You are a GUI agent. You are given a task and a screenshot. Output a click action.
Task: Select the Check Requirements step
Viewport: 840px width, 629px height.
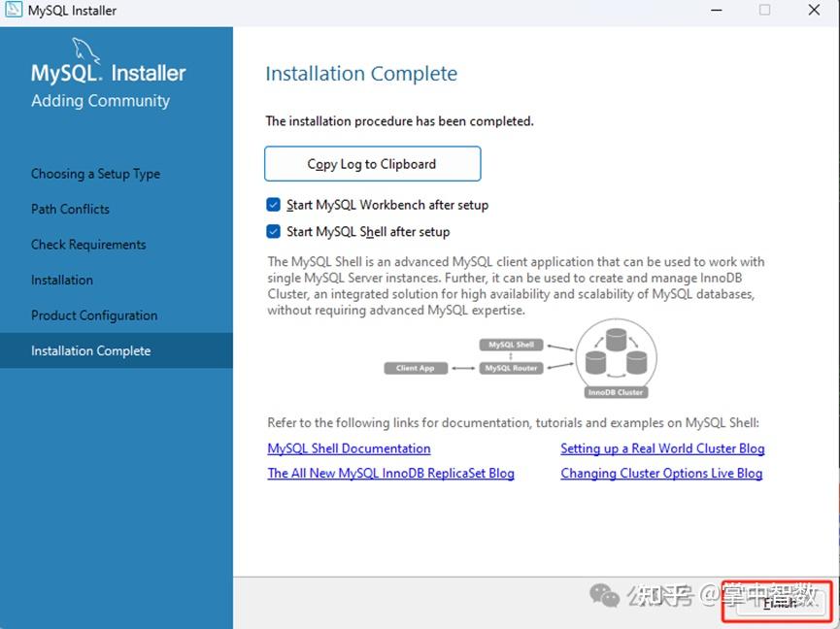pyautogui.click(x=88, y=245)
